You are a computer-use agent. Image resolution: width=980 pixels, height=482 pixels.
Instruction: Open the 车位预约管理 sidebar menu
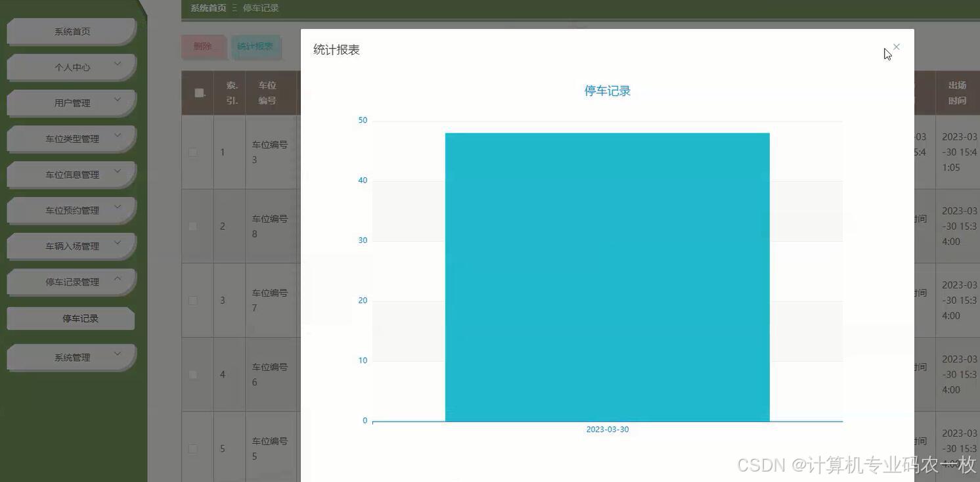[72, 210]
